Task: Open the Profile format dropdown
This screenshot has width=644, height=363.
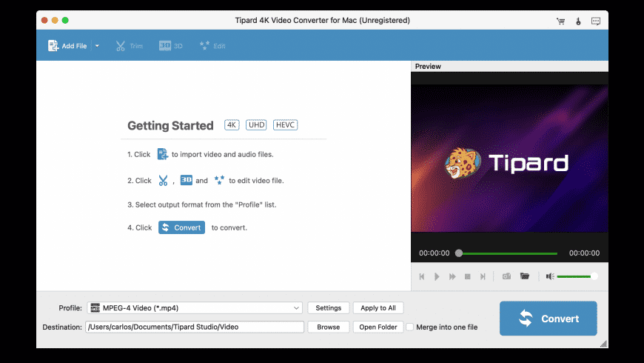Action: click(x=195, y=308)
